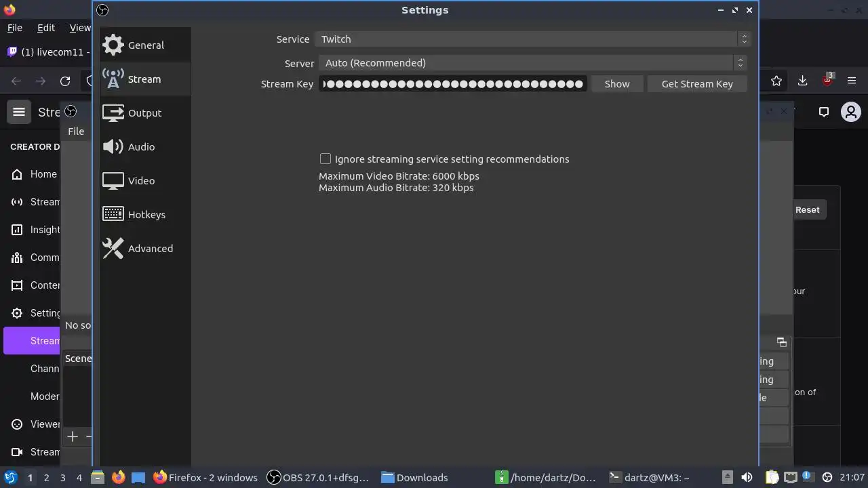Image resolution: width=868 pixels, height=488 pixels.
Task: Click the red extension icon with badge 3
Action: [x=827, y=80]
